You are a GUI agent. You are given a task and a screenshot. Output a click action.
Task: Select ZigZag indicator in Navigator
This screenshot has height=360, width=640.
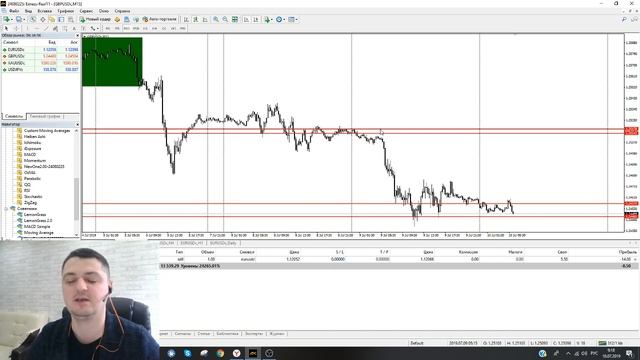click(30, 202)
